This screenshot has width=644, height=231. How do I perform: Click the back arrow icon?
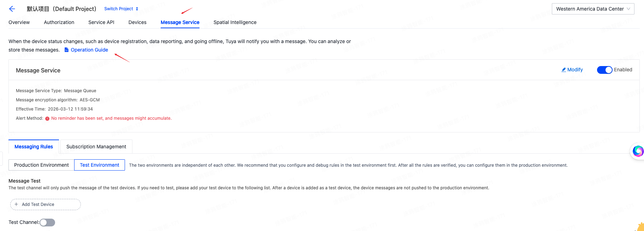12,9
